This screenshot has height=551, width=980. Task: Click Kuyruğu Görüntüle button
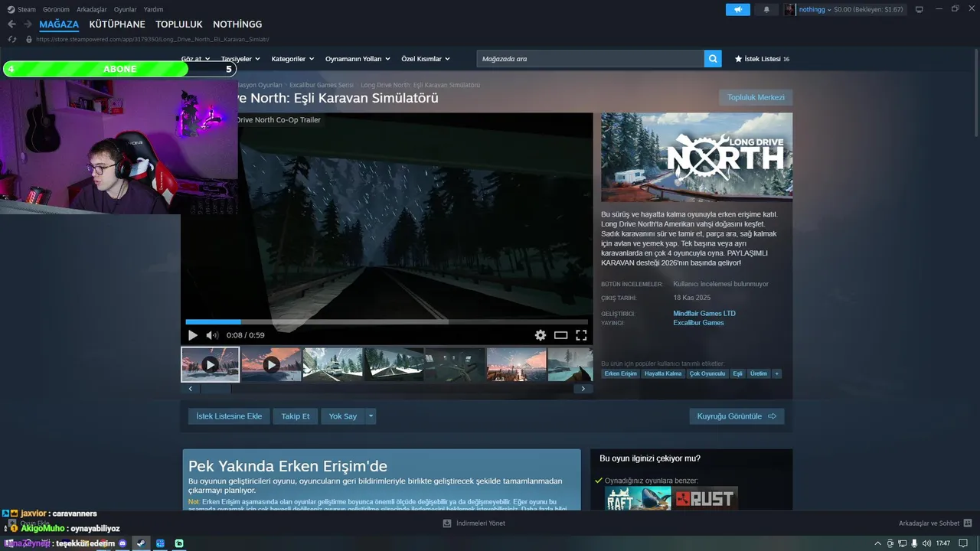[737, 416]
